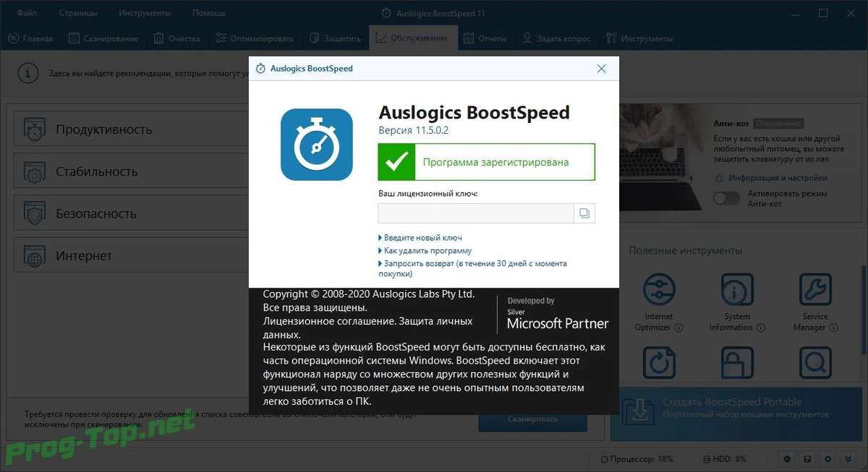Click the blue stopwatch BoostSpeed logo
The width and height of the screenshot is (868, 472).
(317, 145)
